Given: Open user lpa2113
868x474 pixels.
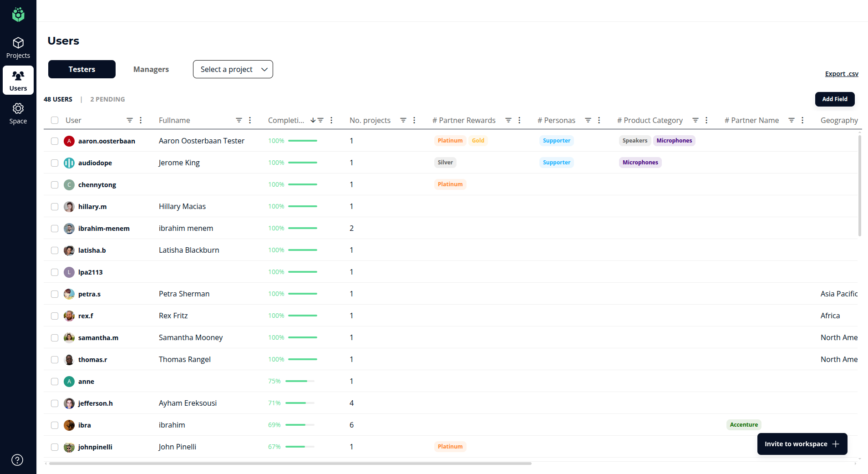Looking at the screenshot, I should pyautogui.click(x=90, y=272).
